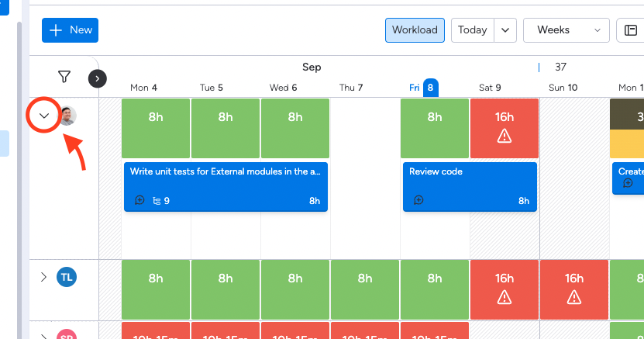
Task: Jump to Today in the timeline
Action: [473, 30]
